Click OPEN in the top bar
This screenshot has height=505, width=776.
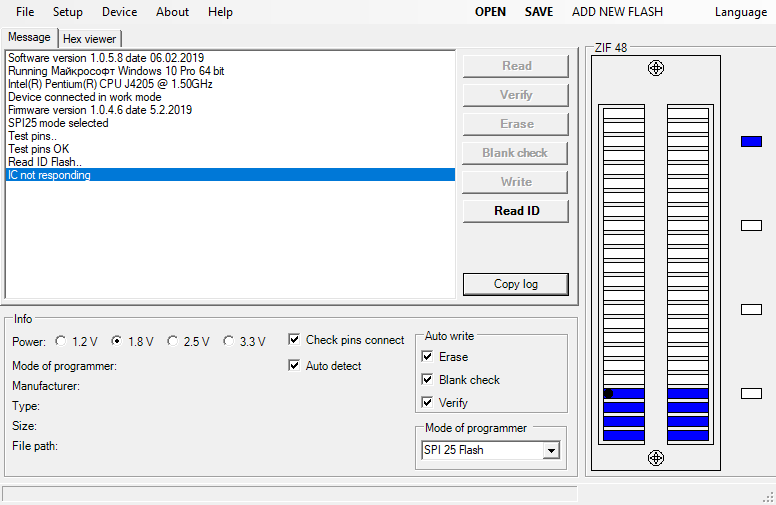click(x=490, y=12)
